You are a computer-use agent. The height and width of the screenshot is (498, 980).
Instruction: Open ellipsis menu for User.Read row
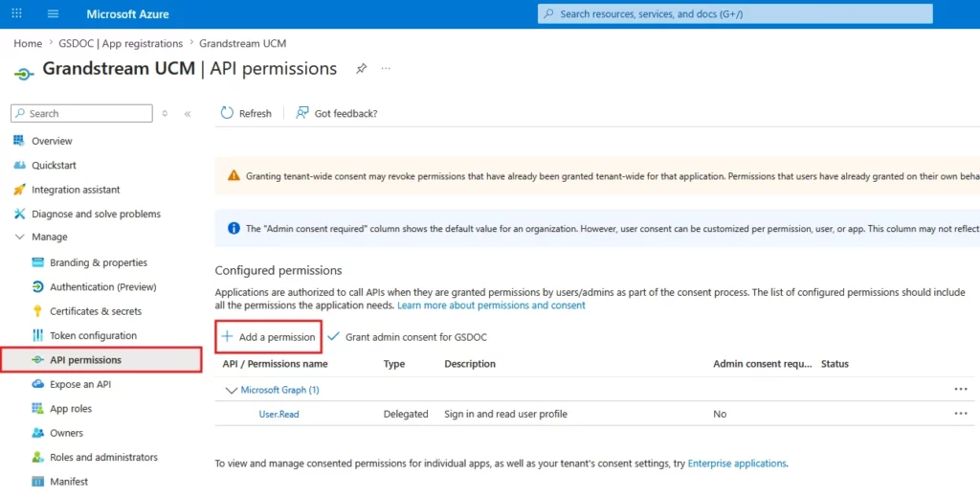click(x=961, y=414)
